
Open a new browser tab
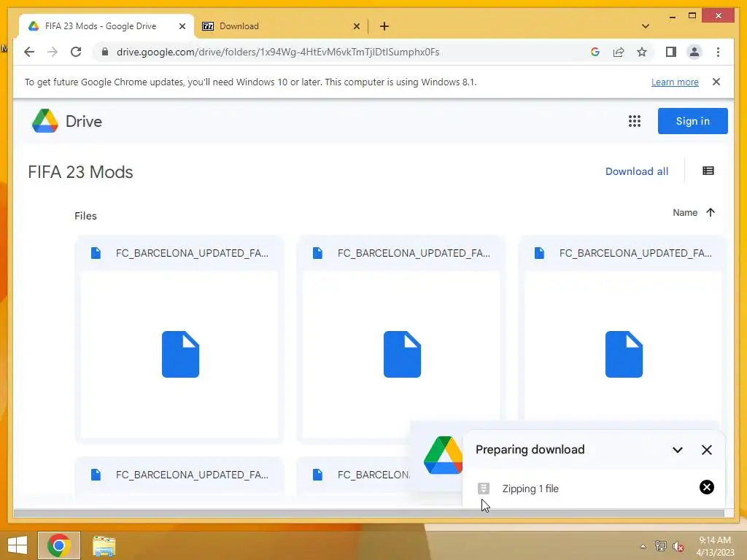[x=384, y=26]
